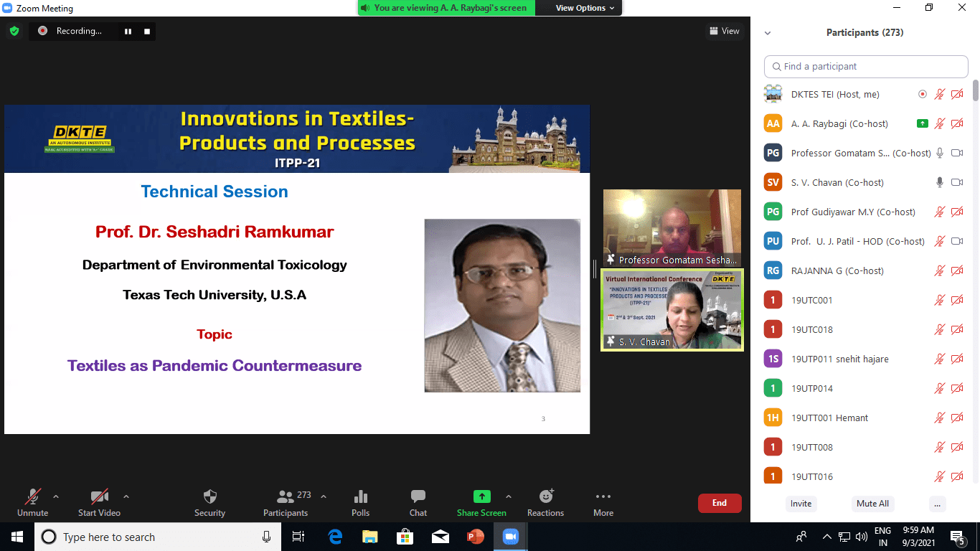Open the Reactions emoji button
This screenshot has width=980, height=551.
pyautogui.click(x=545, y=503)
